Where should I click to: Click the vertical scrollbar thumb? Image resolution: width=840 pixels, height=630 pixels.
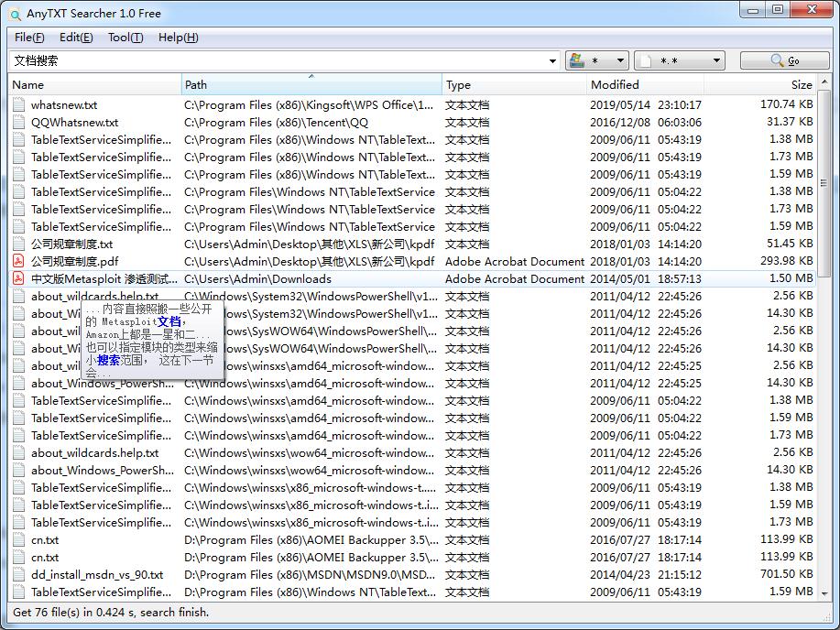tap(824, 183)
